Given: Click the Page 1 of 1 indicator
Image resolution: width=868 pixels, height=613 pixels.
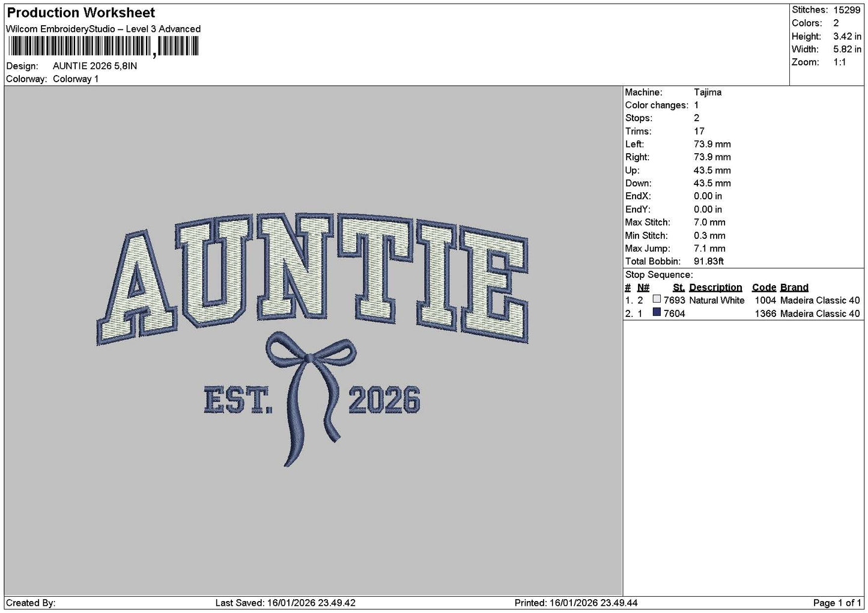Looking at the screenshot, I should point(837,603).
